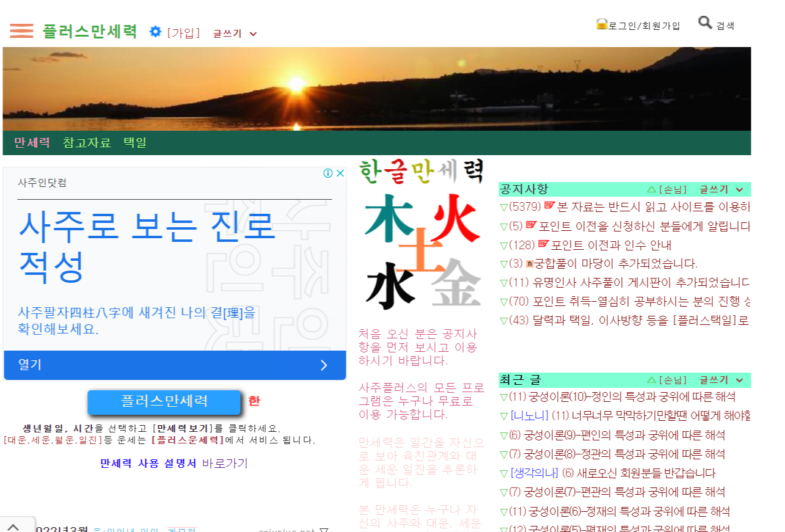Click the 최근 글 section header
This screenshot has height=532, width=785.
coord(520,380)
